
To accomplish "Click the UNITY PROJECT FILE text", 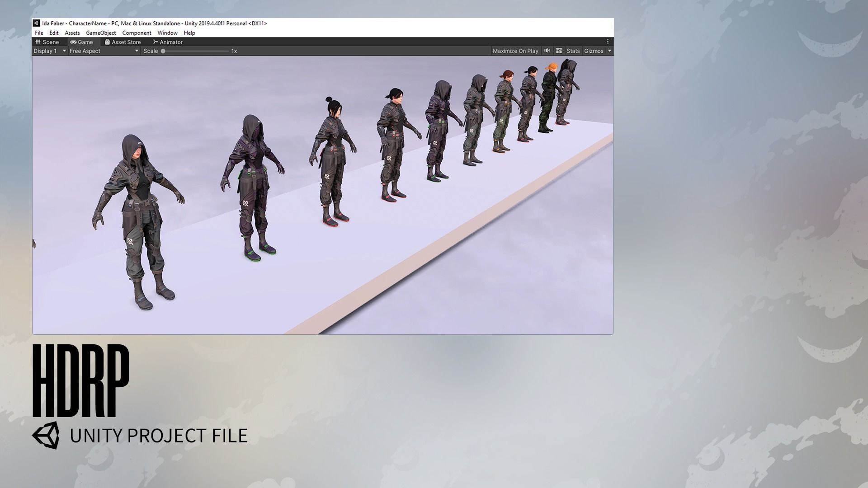I will [x=159, y=436].
